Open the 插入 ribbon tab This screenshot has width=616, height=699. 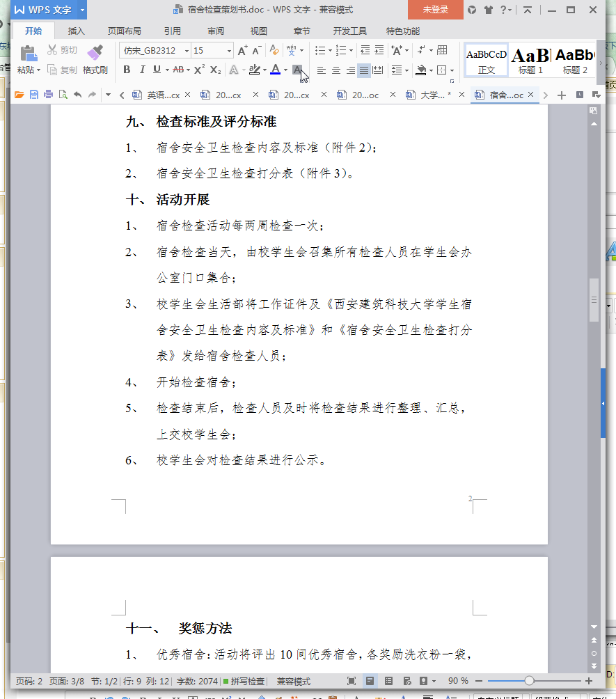tap(77, 31)
